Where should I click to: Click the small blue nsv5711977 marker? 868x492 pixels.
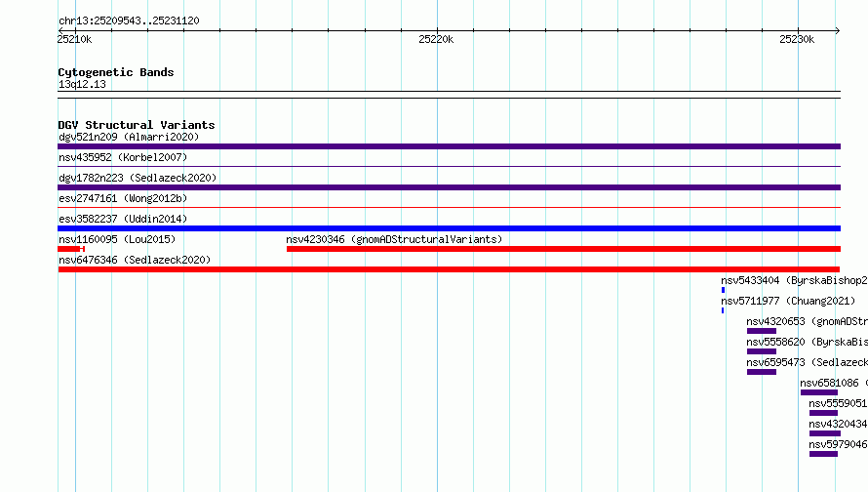723,310
